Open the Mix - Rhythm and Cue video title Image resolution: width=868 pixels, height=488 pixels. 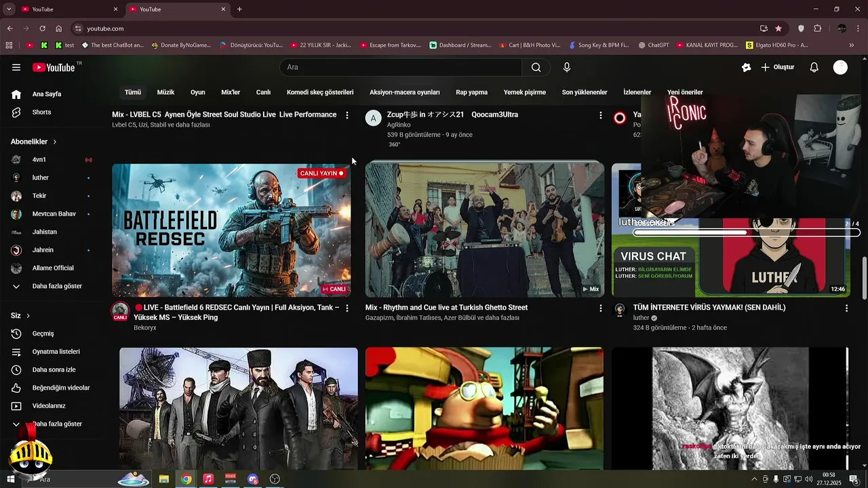[446, 308]
